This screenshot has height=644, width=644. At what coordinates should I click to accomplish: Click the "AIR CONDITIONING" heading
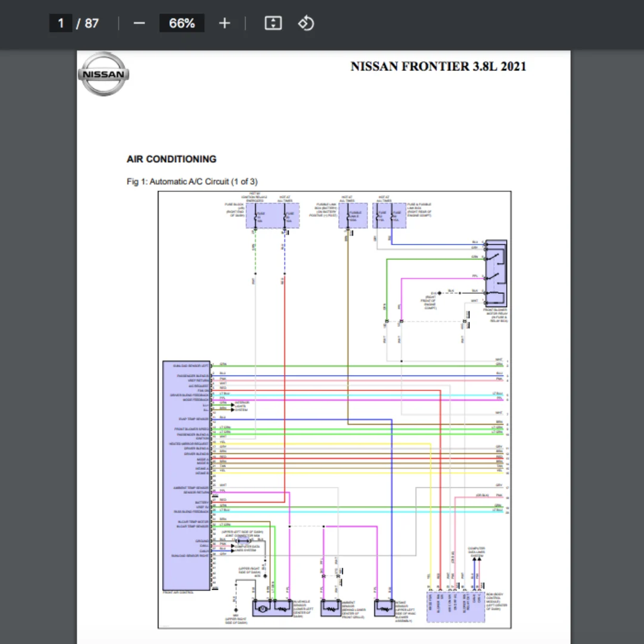[171, 159]
